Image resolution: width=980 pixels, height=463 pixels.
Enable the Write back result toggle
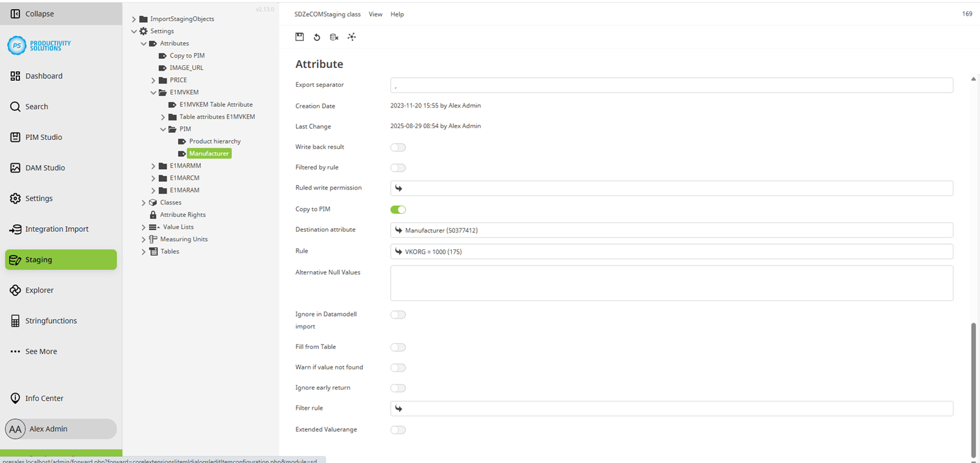click(398, 147)
